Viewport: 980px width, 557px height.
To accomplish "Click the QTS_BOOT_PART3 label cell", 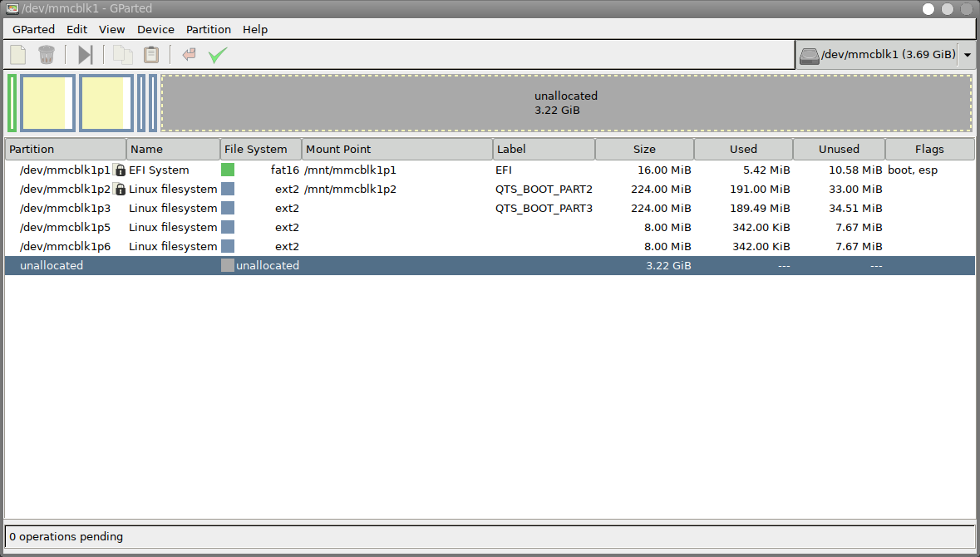I will (544, 208).
